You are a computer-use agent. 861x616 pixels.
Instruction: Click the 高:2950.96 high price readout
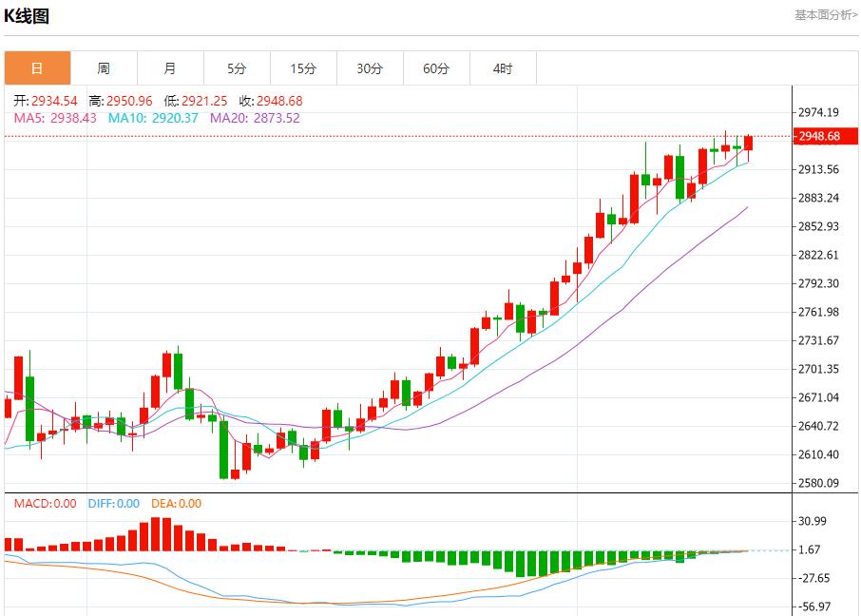[x=121, y=101]
